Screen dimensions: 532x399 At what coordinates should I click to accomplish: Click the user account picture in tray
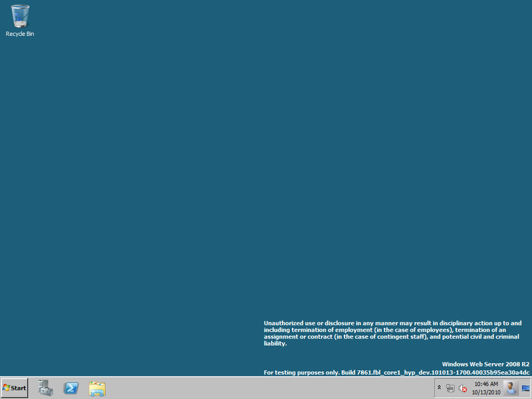point(510,388)
